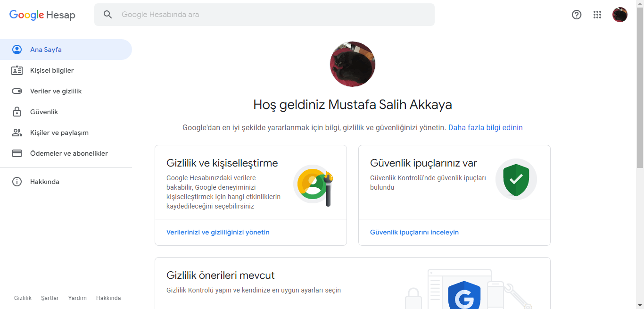Viewport: 644px width, 309px height.
Task: Open Ödemeler ve abonelikler section
Action: (66, 153)
